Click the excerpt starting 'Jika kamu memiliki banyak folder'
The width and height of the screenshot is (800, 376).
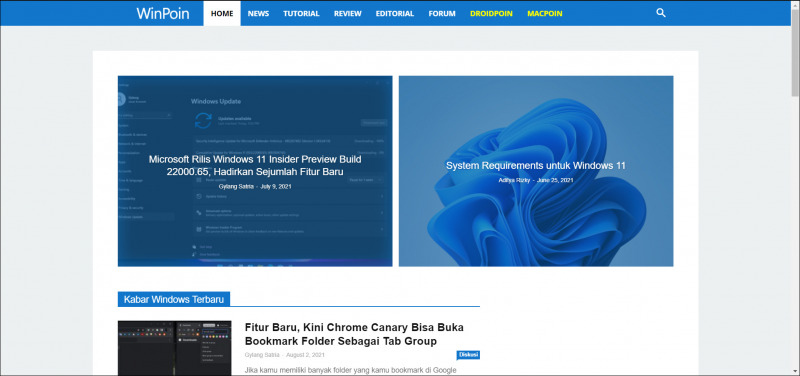coord(351,370)
